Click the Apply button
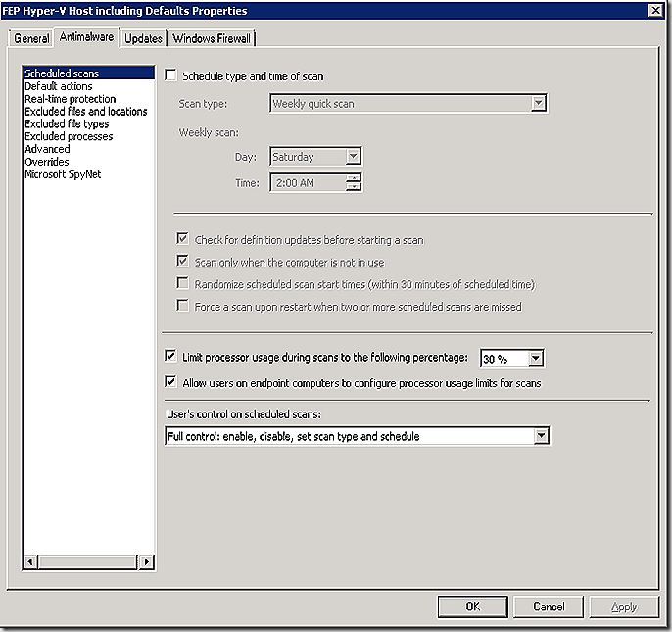Viewport: 672px width, 632px height. pos(624,607)
